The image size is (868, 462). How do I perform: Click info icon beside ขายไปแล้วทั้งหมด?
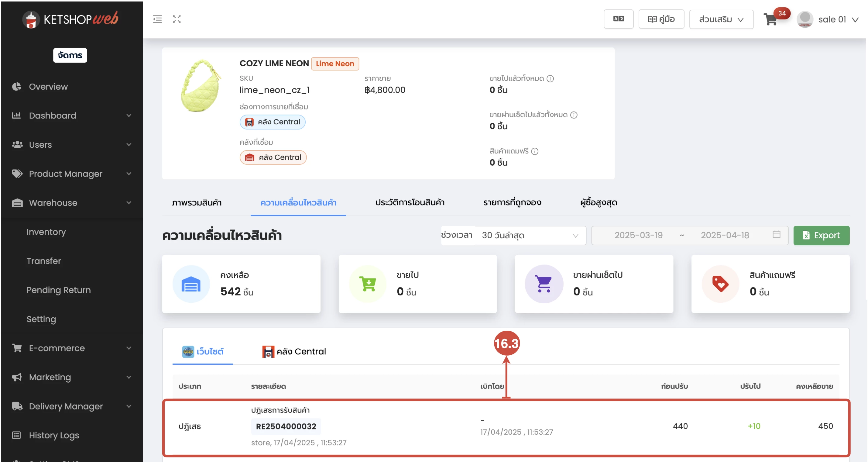(550, 78)
